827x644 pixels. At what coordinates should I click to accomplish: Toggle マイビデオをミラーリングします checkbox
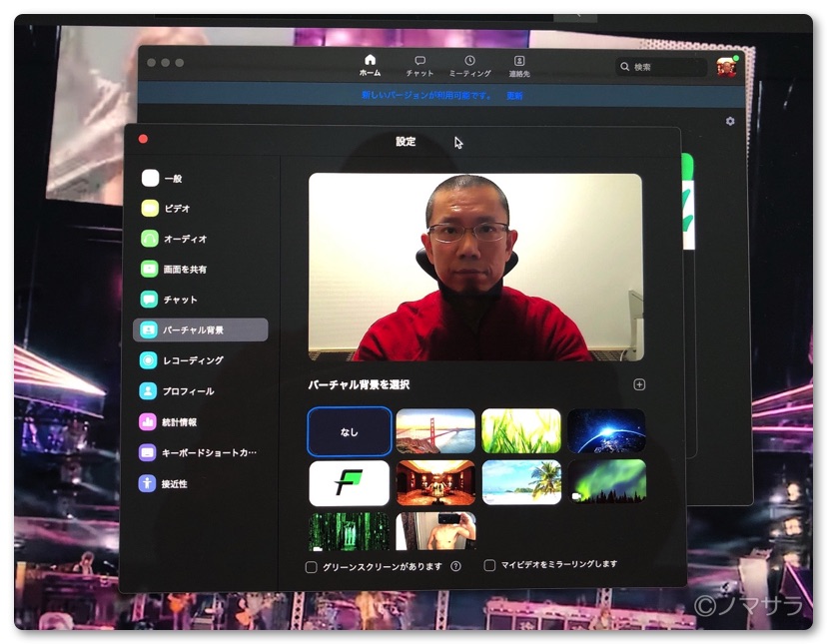click(490, 565)
